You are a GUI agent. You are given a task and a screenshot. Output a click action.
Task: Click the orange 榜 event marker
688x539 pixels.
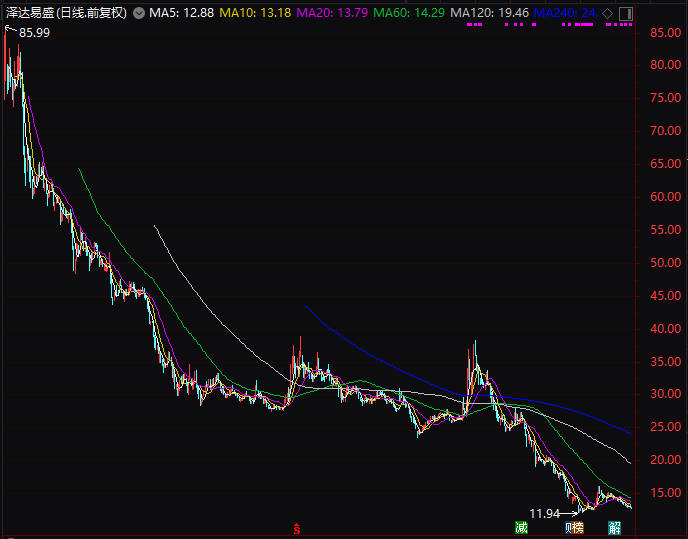(x=579, y=527)
